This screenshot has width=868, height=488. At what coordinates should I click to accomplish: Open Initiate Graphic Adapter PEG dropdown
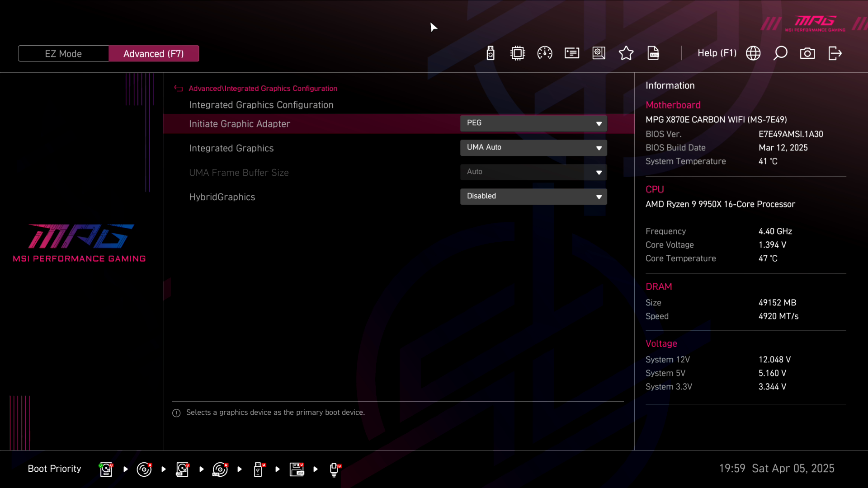pyautogui.click(x=533, y=123)
